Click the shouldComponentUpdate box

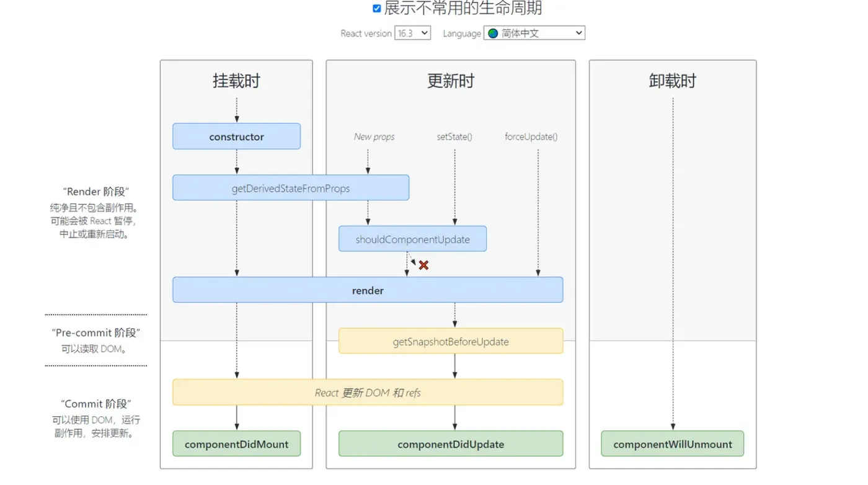pos(412,239)
